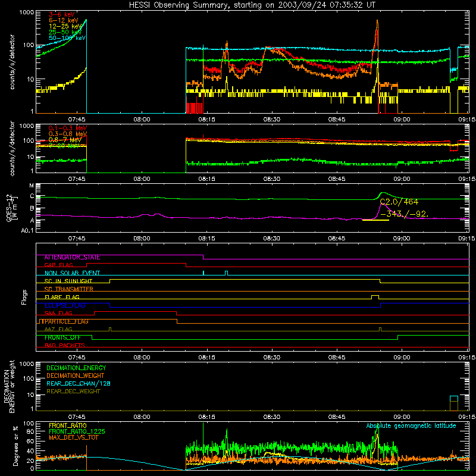Select the SC_TRANSMITTER flag label
The image size is (476, 476).
[x=68, y=289]
